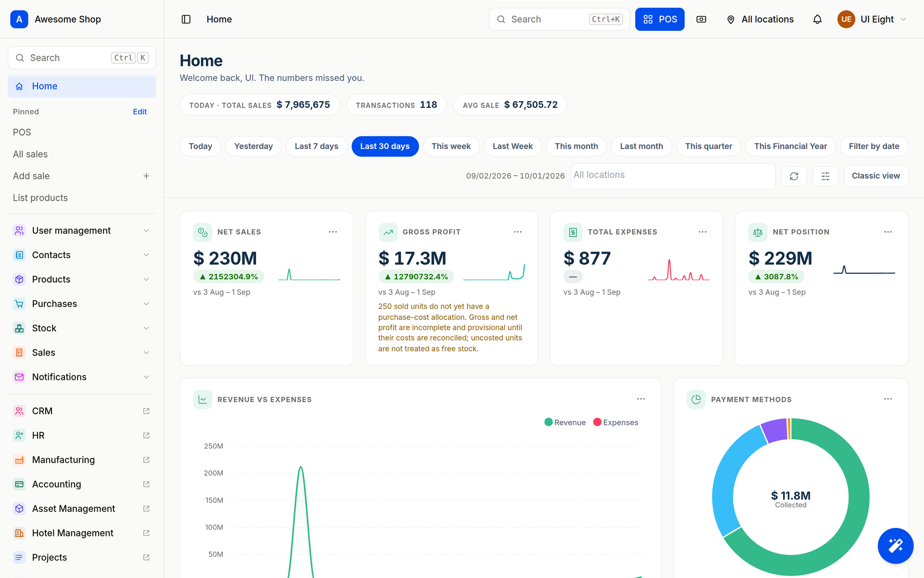Expand Products menu
Image resolution: width=924 pixels, height=578 pixels.
click(x=82, y=279)
